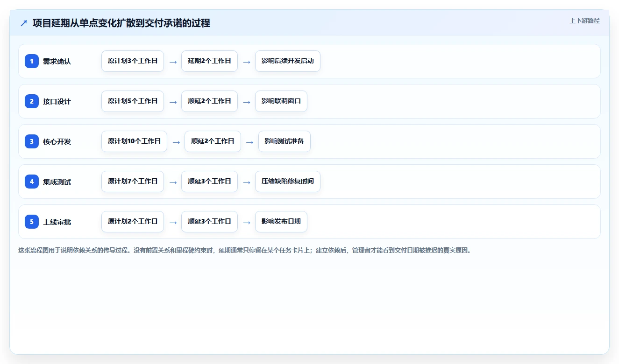The height and width of the screenshot is (364, 619).
Task: Select the 影响发布日期 card
Action: pyautogui.click(x=281, y=222)
